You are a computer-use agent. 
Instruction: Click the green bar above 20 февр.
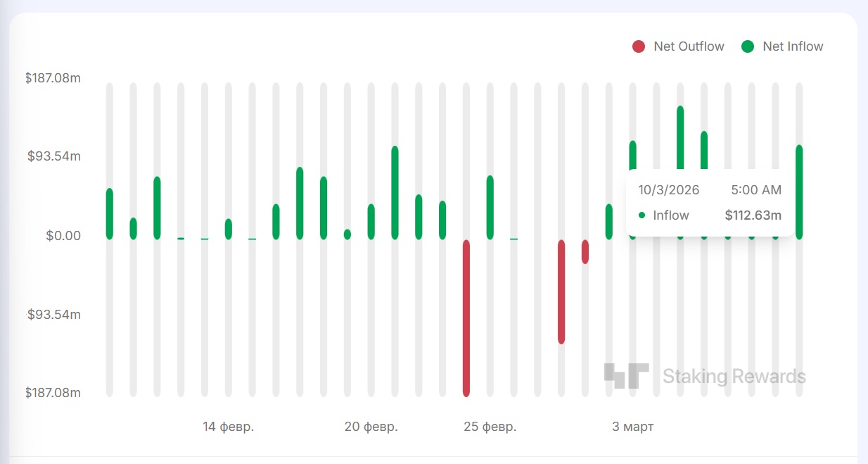[371, 221]
